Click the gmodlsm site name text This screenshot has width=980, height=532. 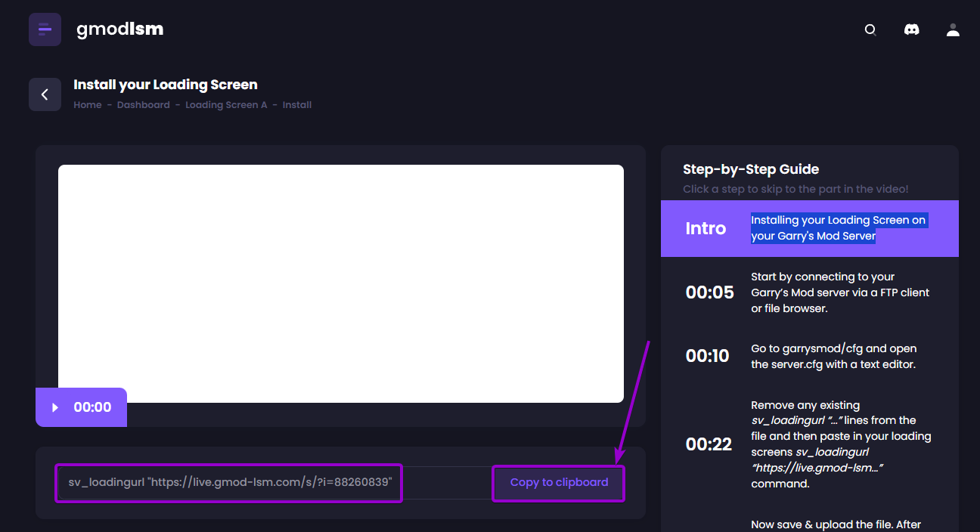pos(119,29)
